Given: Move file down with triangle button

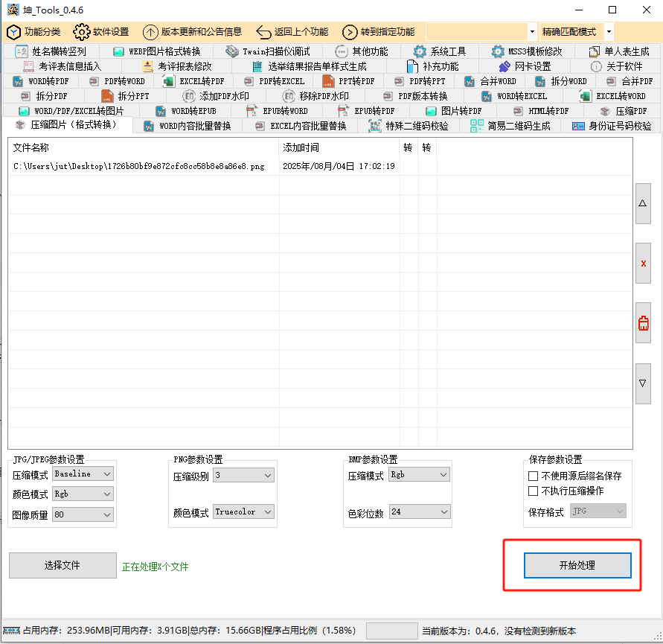Looking at the screenshot, I should (643, 383).
